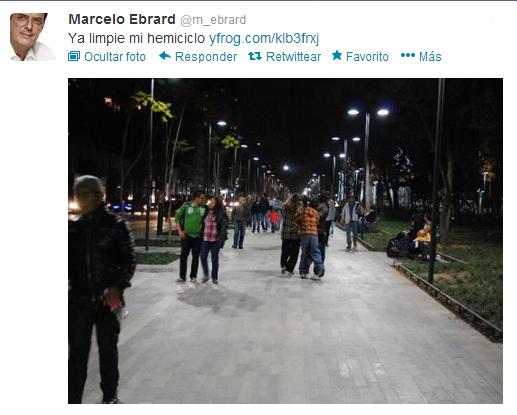This screenshot has height=415, width=517.
Task: Click the favorite star icon
Action: click(337, 55)
